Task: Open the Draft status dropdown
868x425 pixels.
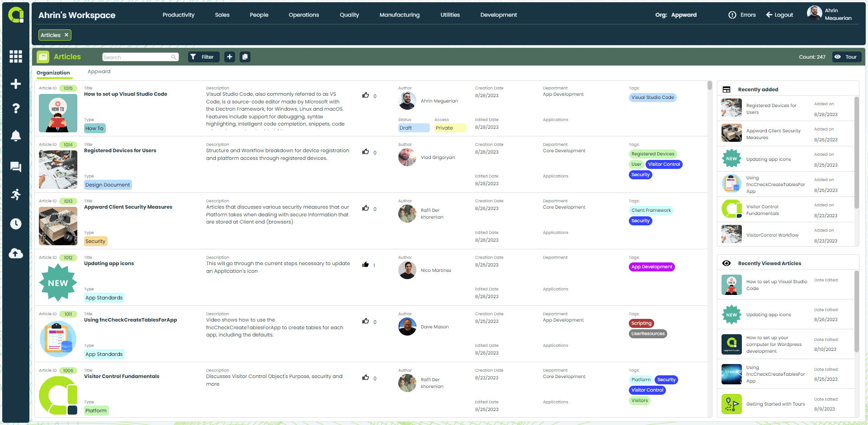Action: pyautogui.click(x=414, y=128)
